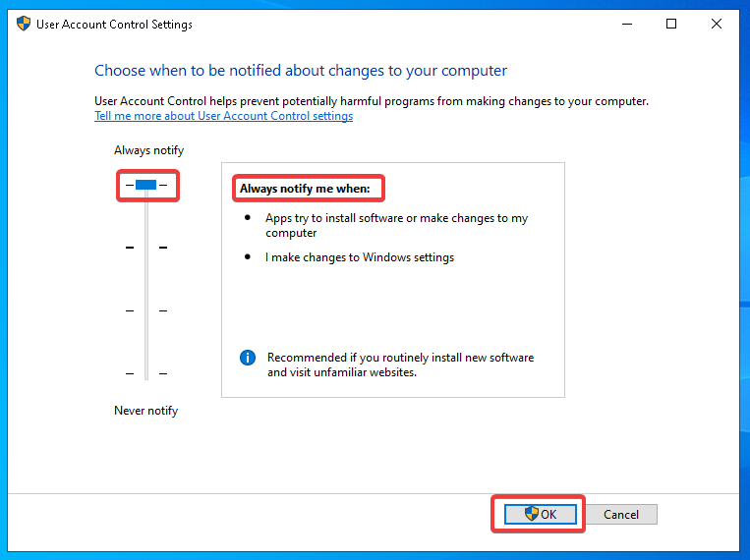Click the Cancel button
Image resolution: width=750 pixels, height=560 pixels.
pos(621,514)
